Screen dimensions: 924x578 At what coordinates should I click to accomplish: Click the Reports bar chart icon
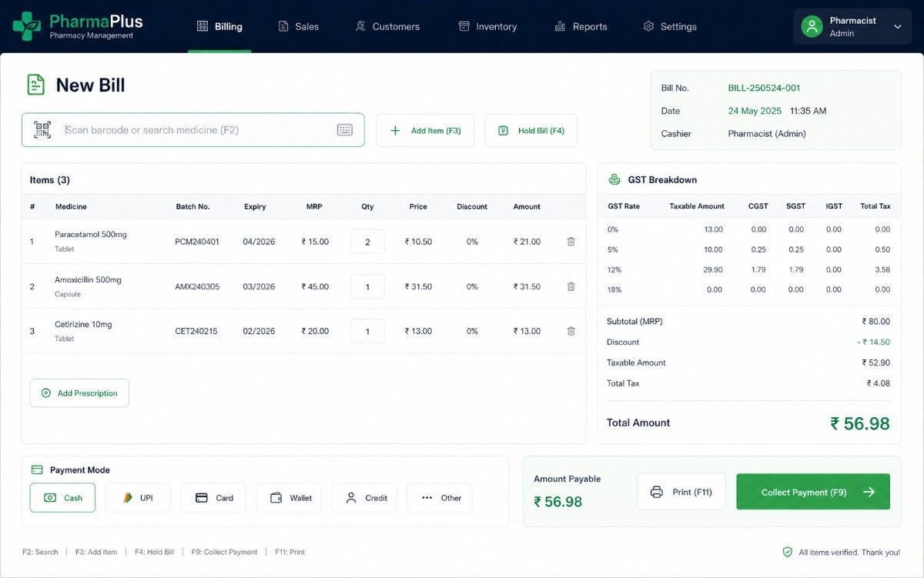coord(560,26)
